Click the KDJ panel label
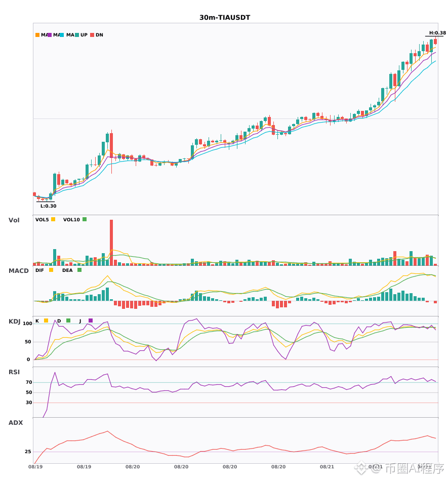This screenshot has height=481, width=448. point(14,322)
